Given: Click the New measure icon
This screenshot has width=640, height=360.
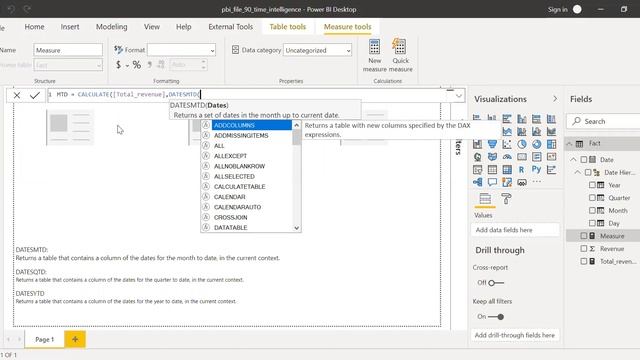Looking at the screenshot, I should point(374,47).
